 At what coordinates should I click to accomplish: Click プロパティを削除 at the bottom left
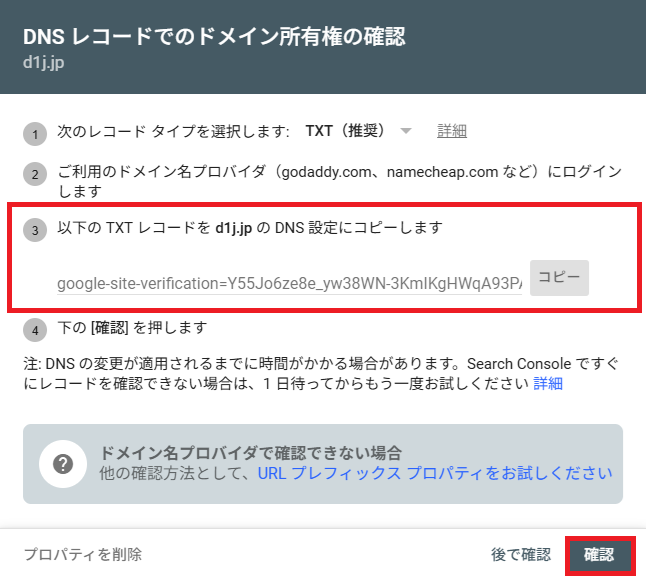click(82, 554)
